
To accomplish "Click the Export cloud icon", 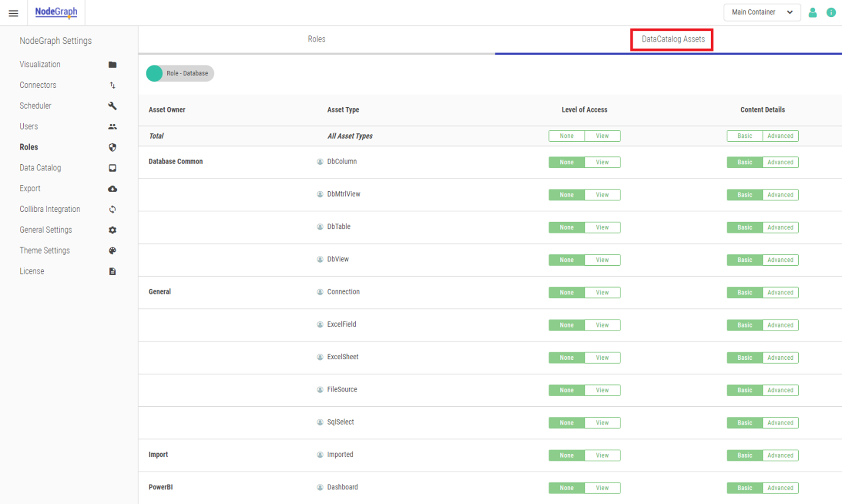I will (113, 189).
